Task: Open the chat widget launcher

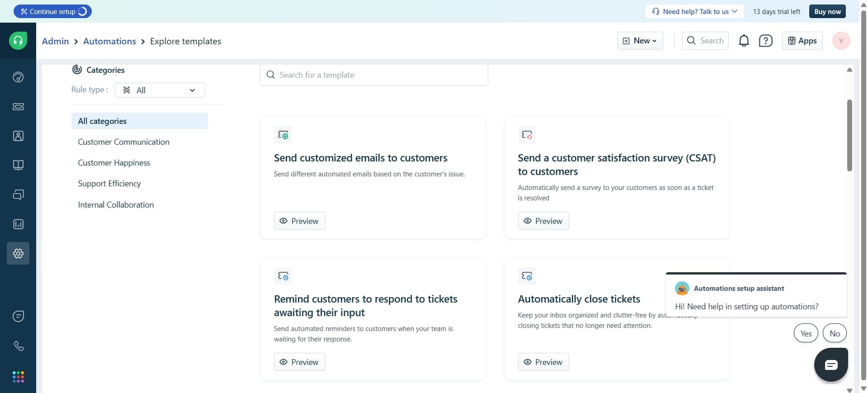Action: coord(831,365)
